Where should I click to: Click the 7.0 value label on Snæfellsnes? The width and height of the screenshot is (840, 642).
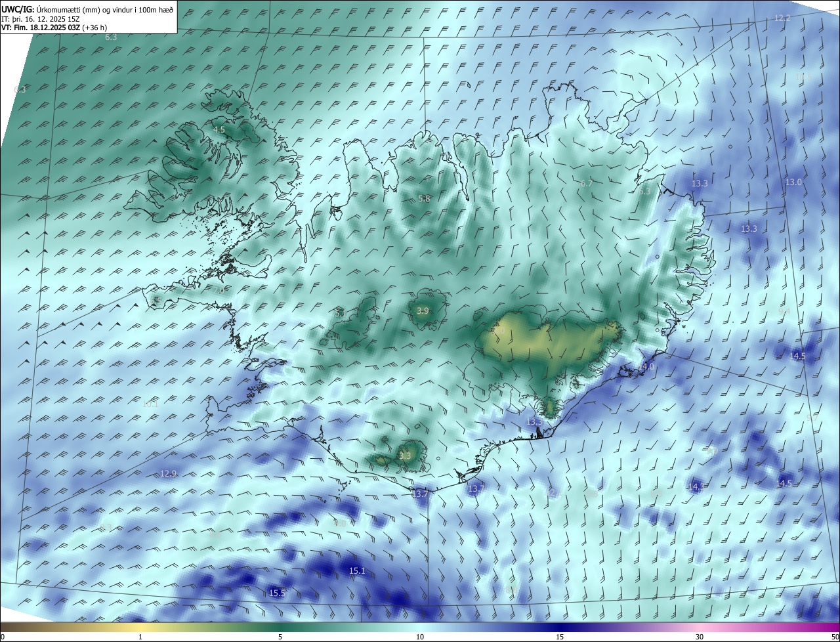coord(219,289)
